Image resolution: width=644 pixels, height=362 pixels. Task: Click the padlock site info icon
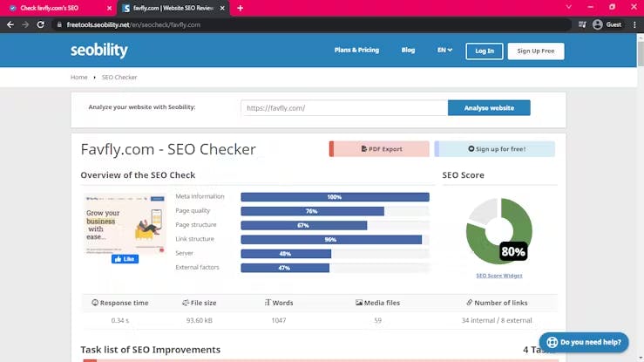pyautogui.click(x=59, y=24)
